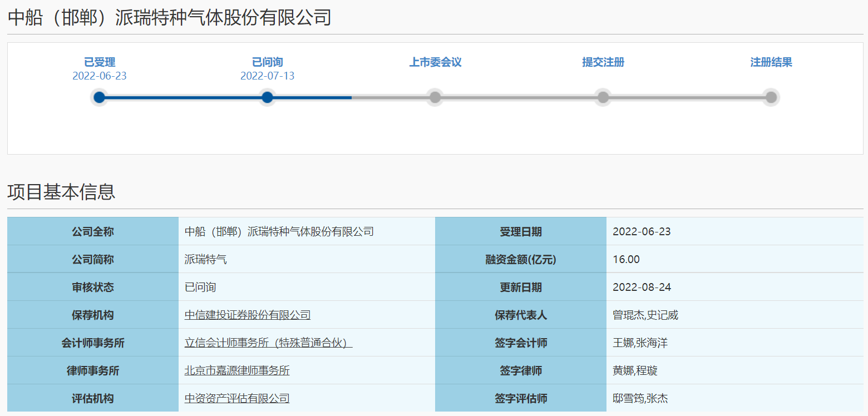Click the 注册结果 timeline node dot

(771, 97)
